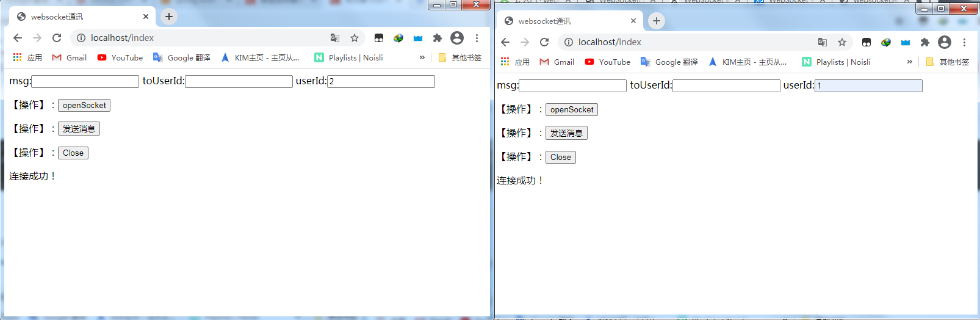
Task: Close the websocket通讯 tab in right window
Action: (633, 21)
